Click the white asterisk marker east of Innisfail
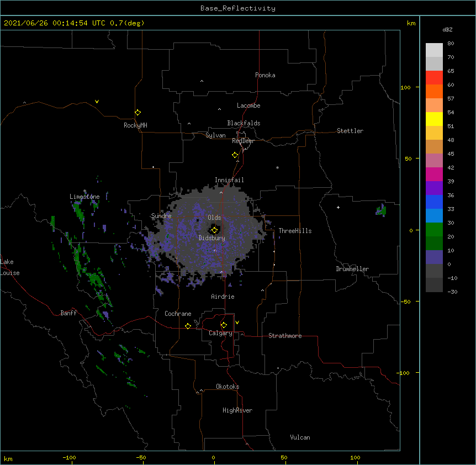 click(277, 167)
